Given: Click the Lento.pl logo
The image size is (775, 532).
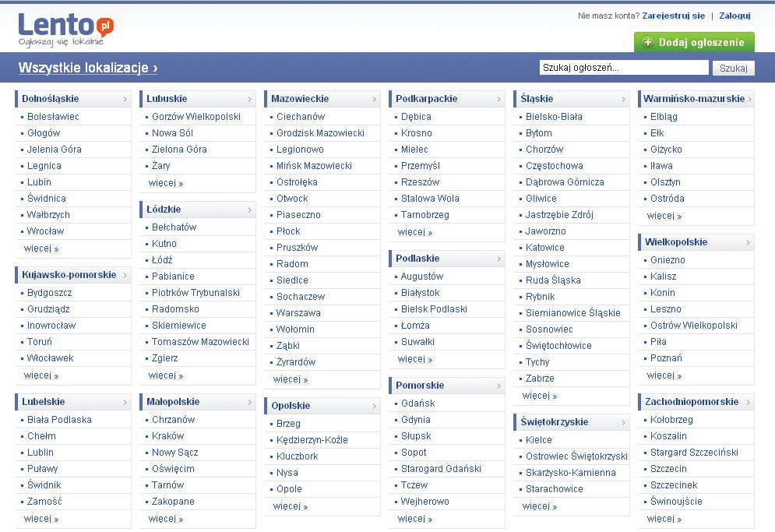Looking at the screenshot, I should click(65, 28).
